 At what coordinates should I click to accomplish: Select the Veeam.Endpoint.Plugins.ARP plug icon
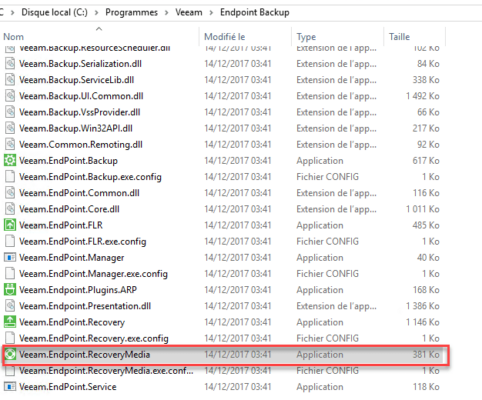click(x=10, y=290)
